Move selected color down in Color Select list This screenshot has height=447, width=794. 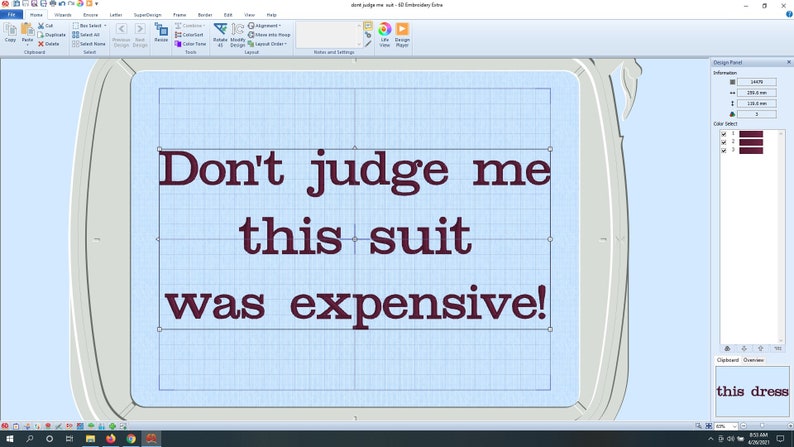pyautogui.click(x=744, y=348)
